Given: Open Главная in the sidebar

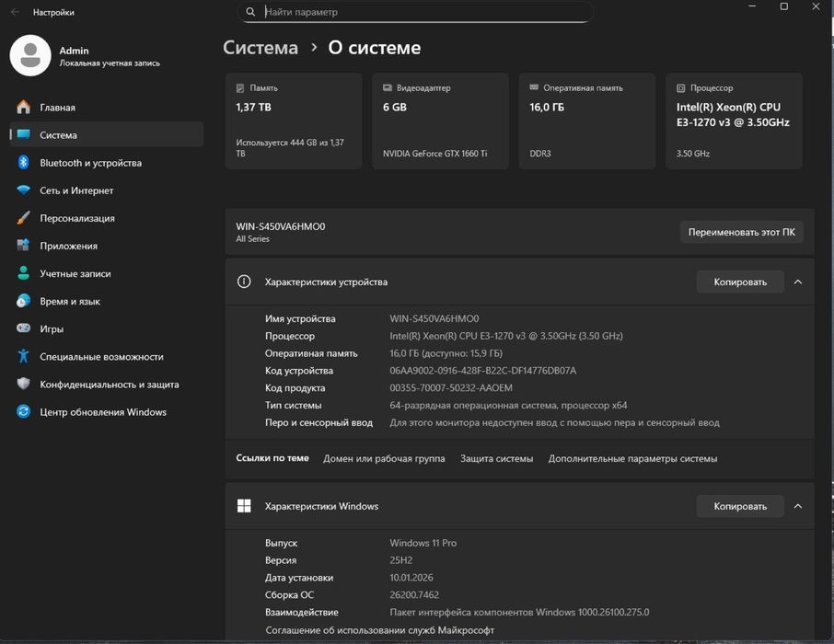Looking at the screenshot, I should pyautogui.click(x=107, y=107).
